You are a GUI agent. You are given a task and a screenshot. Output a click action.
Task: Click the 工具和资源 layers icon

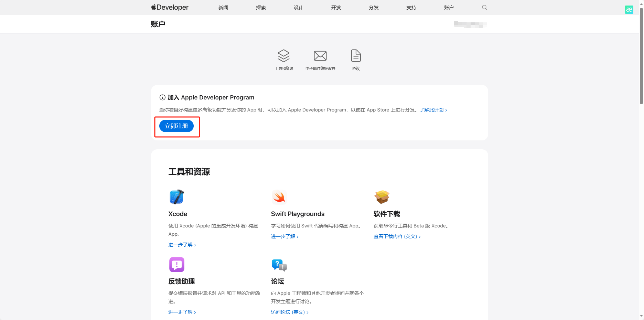pyautogui.click(x=284, y=56)
